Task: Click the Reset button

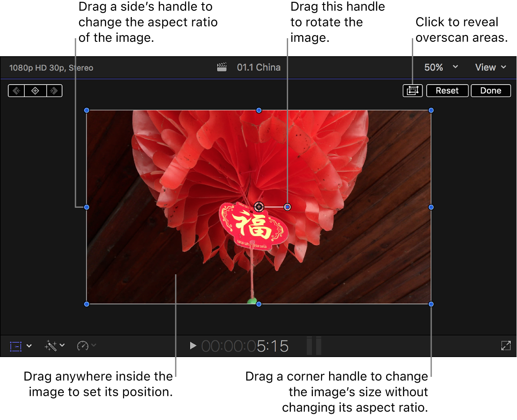Action: (x=447, y=90)
